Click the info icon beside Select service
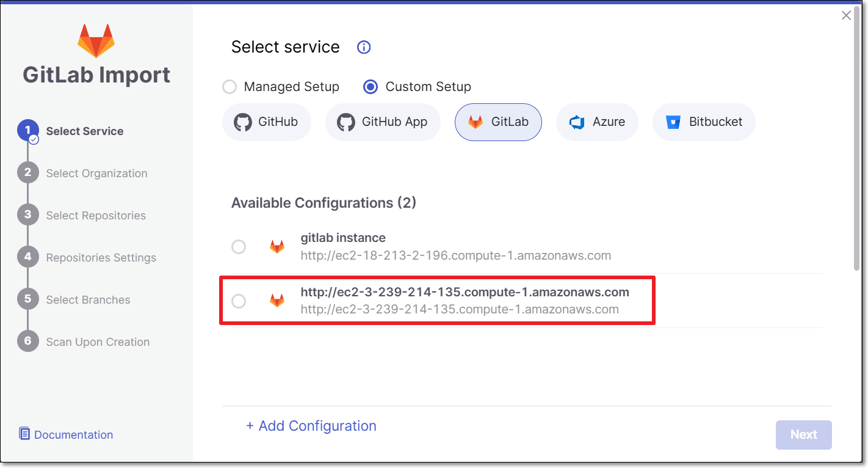The height and width of the screenshot is (468, 868). (x=364, y=47)
